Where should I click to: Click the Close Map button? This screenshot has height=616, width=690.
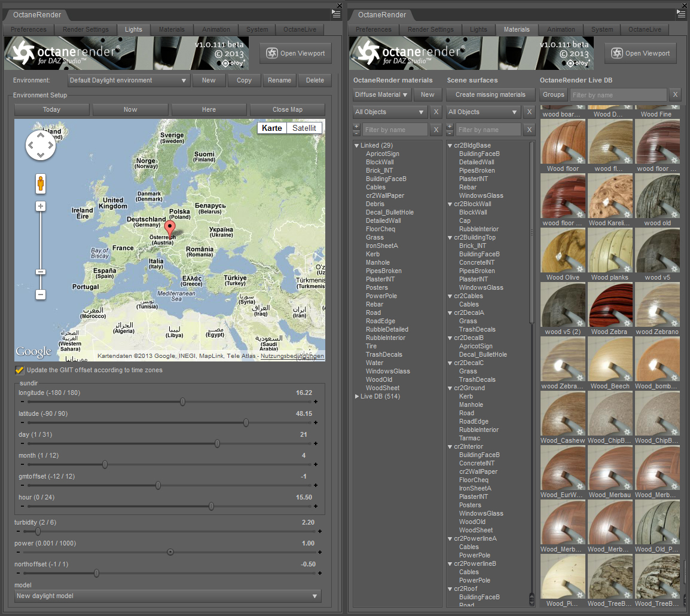(288, 109)
